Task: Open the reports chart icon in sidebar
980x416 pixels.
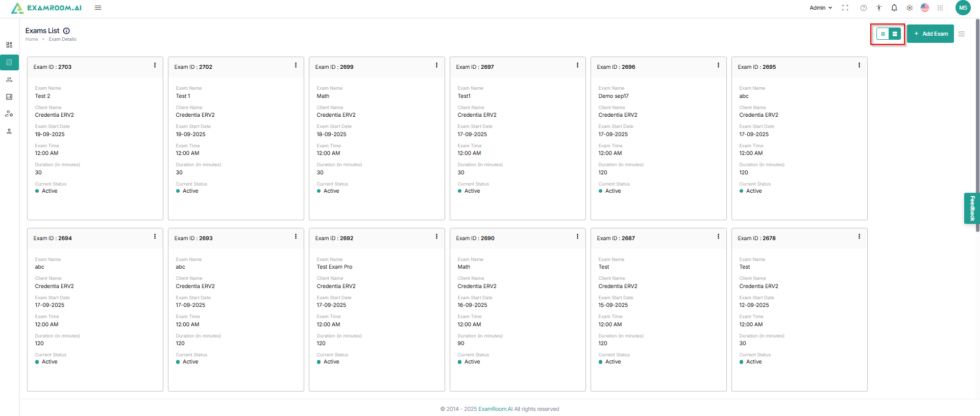Action: [x=9, y=97]
